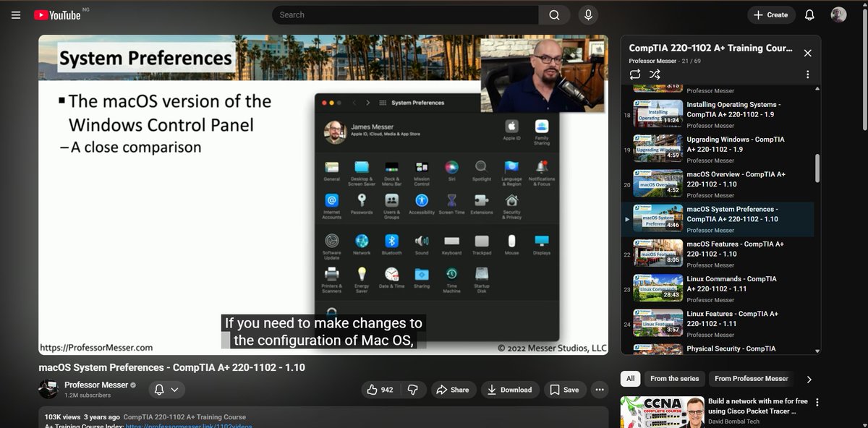Image resolution: width=868 pixels, height=428 pixels.
Task: Open Professor Messer channel avatar
Action: tap(48, 389)
